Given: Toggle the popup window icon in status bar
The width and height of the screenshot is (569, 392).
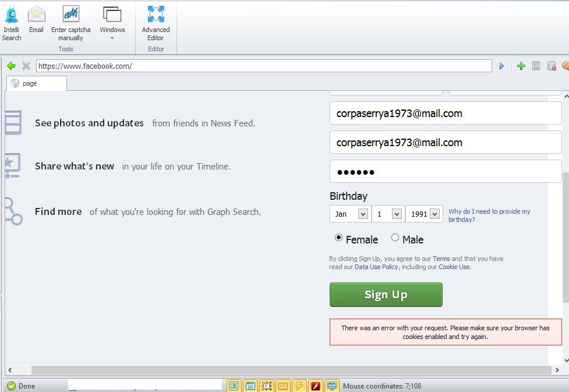Looking at the screenshot, I should click(250, 386).
